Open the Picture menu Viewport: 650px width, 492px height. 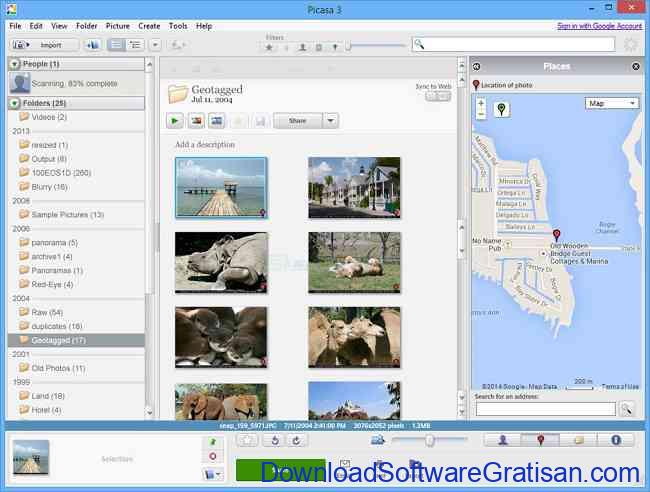click(118, 26)
